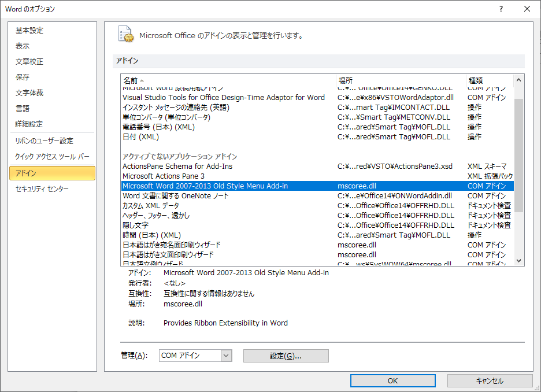Select the 隠し文字 add-in row
Screen dimensions: 541x392
pyautogui.click(x=317, y=225)
